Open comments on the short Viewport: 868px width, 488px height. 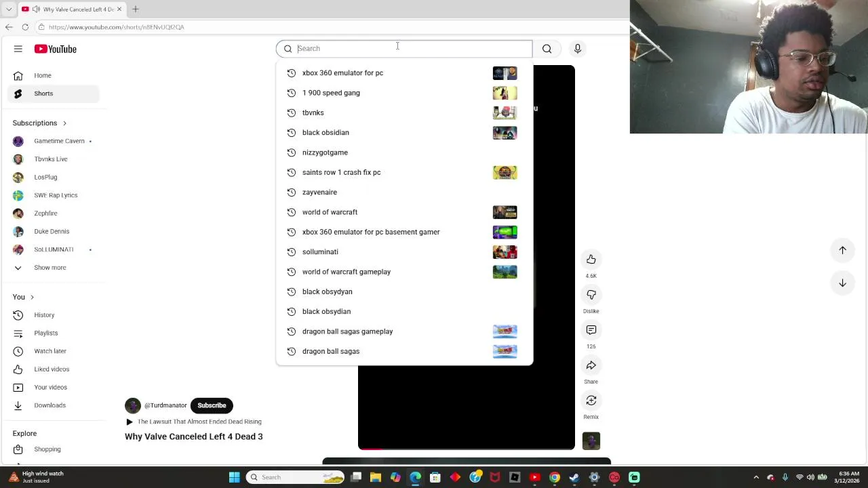591,330
